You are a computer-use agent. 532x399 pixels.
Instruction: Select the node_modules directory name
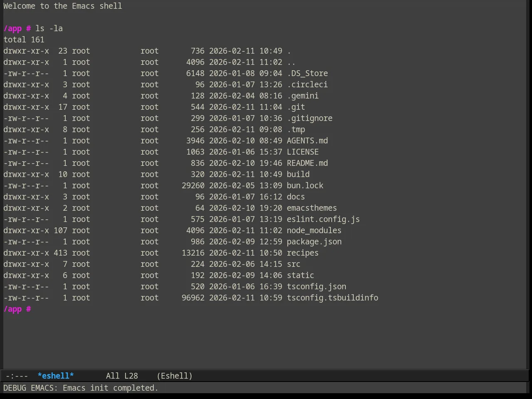point(314,230)
